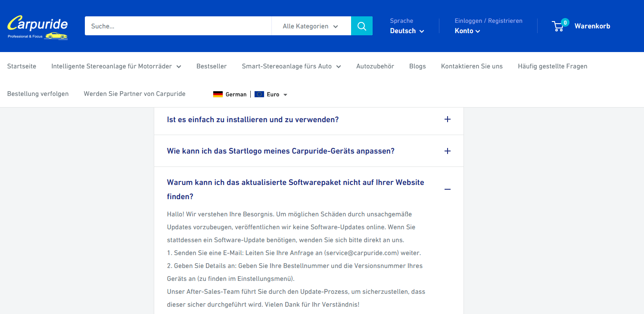Click the cart item count badge

tap(565, 22)
